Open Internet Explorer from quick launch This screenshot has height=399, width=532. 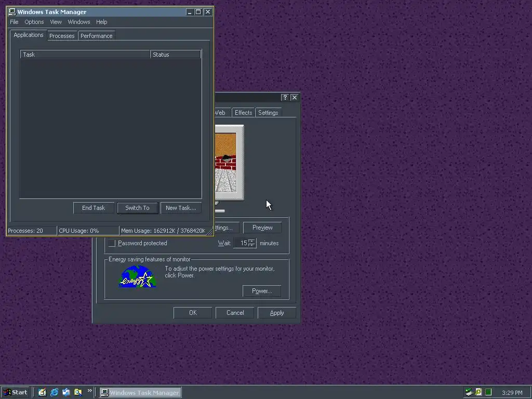click(x=54, y=392)
